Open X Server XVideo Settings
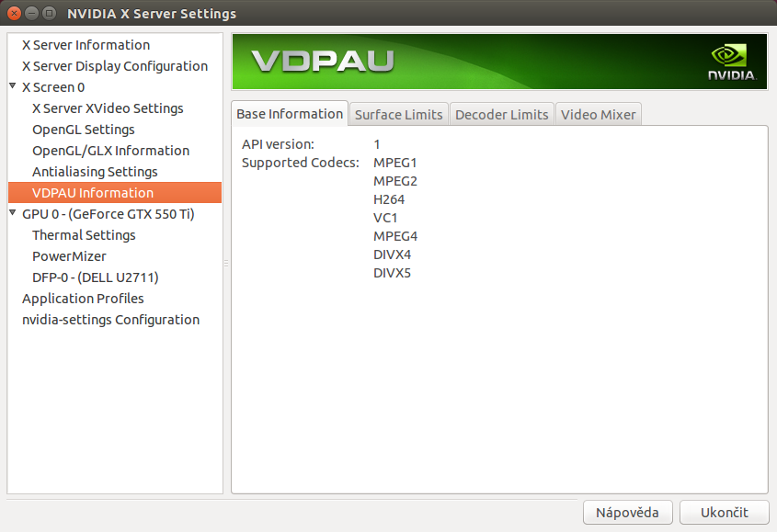Viewport: 777px width, 532px height. click(x=115, y=108)
